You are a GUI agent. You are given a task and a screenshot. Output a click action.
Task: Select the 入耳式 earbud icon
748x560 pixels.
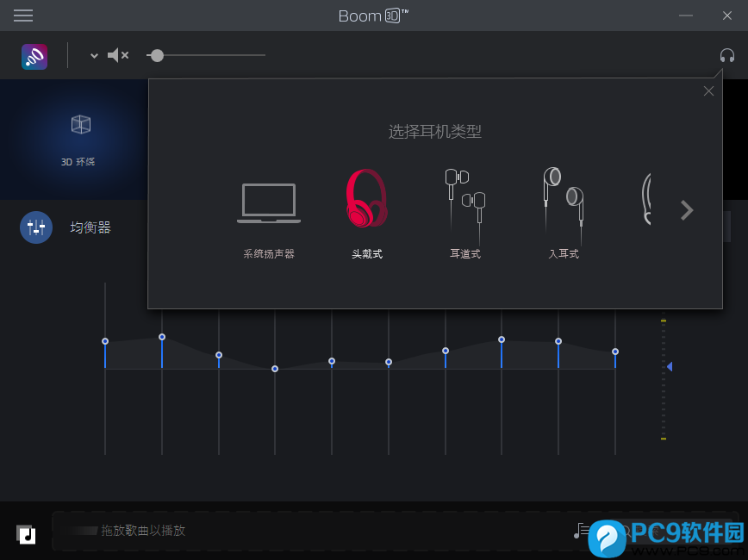pos(563,200)
